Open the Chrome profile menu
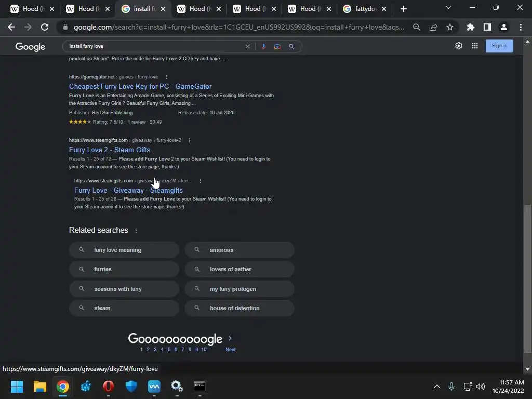 coord(503,27)
